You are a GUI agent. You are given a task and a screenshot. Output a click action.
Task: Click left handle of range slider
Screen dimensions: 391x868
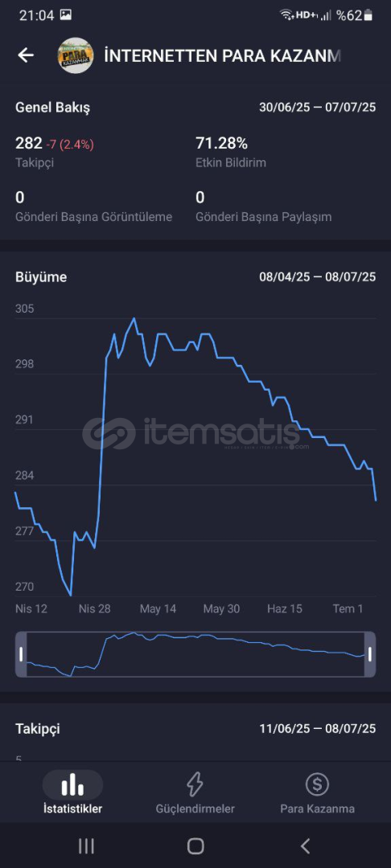tap(21, 654)
